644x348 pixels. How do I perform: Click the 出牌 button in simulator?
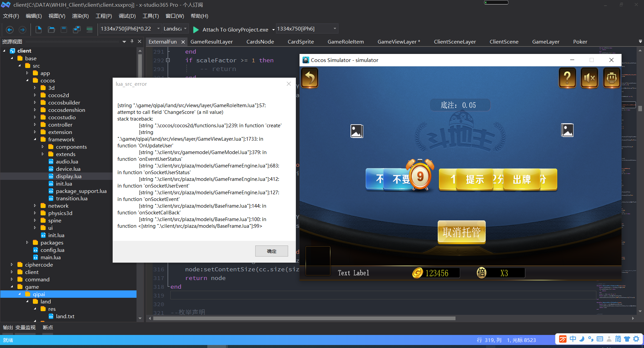[522, 180]
